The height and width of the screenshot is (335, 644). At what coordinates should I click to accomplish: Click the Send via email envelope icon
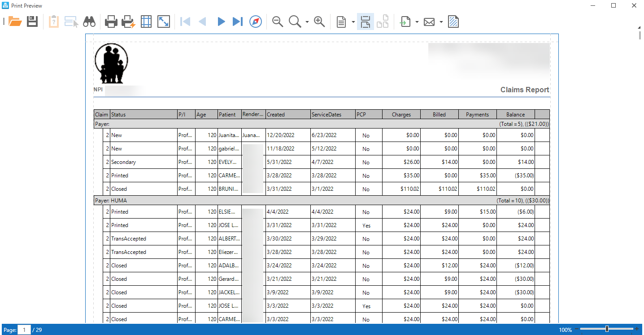click(x=429, y=21)
